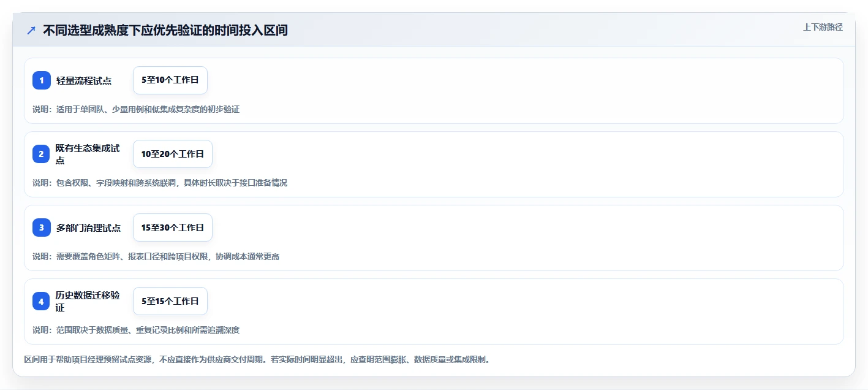
Task: Select the 5至15个工作日 pill
Action: point(170,301)
